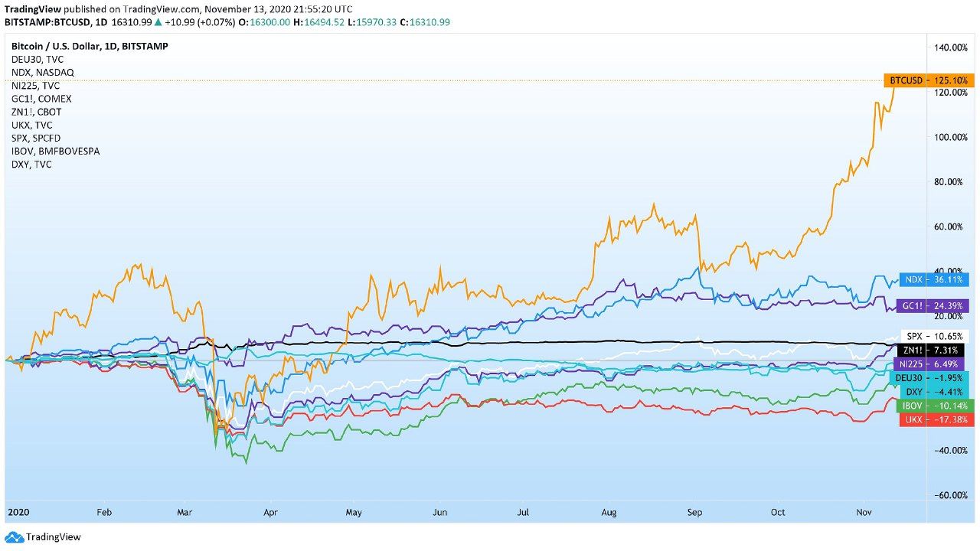Click the TradingView logo at bottom left

[x=43, y=537]
